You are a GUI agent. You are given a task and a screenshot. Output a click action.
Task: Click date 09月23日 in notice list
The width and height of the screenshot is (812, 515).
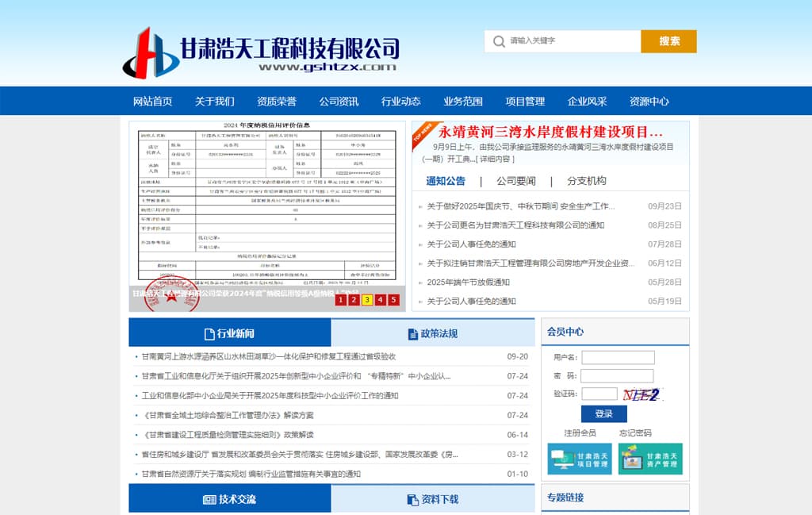tap(665, 206)
